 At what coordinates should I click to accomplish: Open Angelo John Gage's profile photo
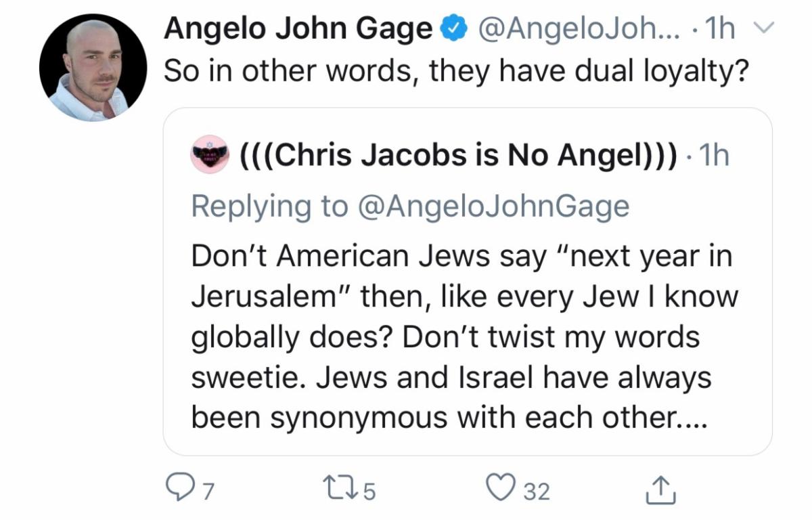(x=93, y=67)
